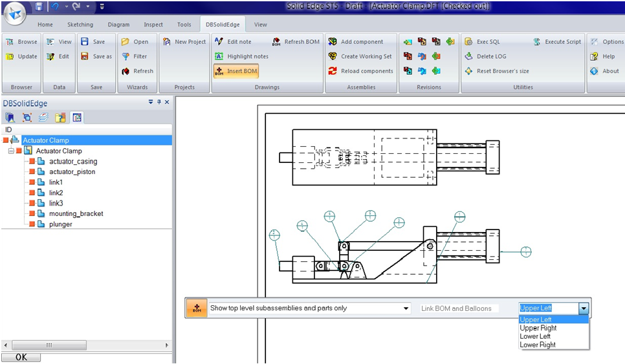625x364 pixels.
Task: Click Delete LOG in Utilities
Action: click(x=485, y=56)
